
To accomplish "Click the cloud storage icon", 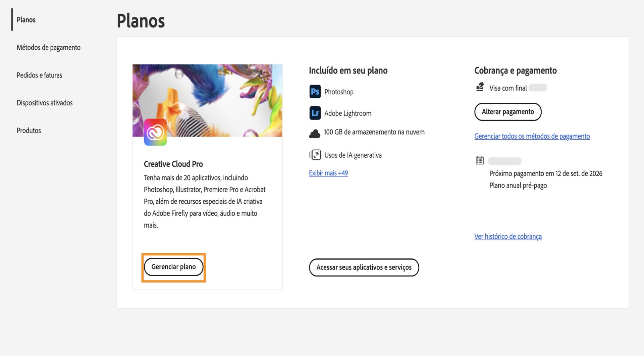I will click(x=315, y=132).
